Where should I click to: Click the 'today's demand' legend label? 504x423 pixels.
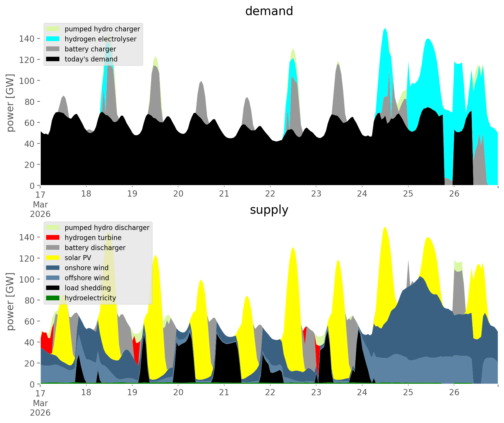[91, 59]
